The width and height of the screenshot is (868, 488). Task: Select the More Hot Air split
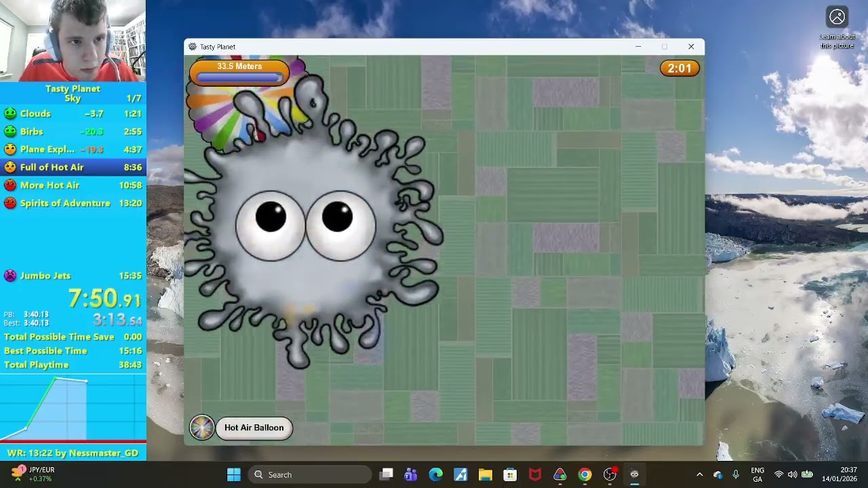point(73,185)
